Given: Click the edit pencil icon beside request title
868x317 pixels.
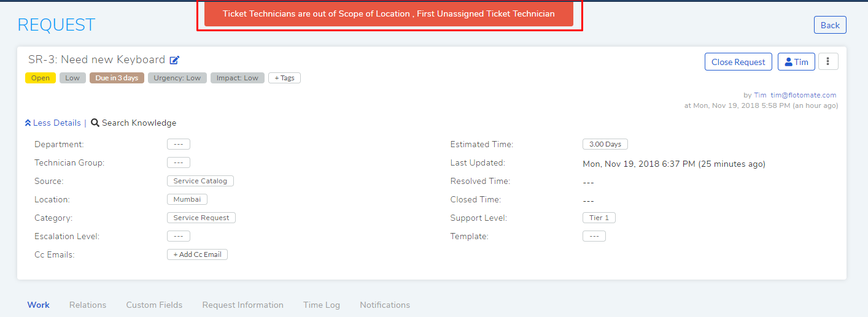Looking at the screenshot, I should 175,60.
